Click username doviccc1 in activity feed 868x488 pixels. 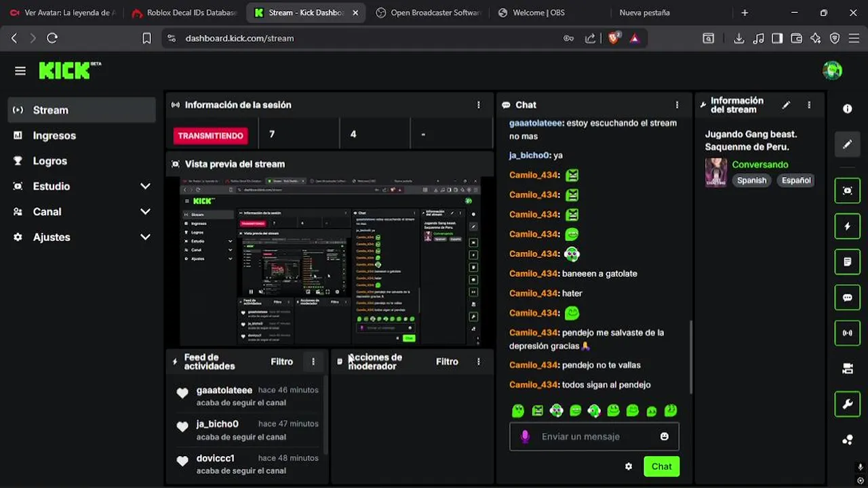pyautogui.click(x=215, y=458)
